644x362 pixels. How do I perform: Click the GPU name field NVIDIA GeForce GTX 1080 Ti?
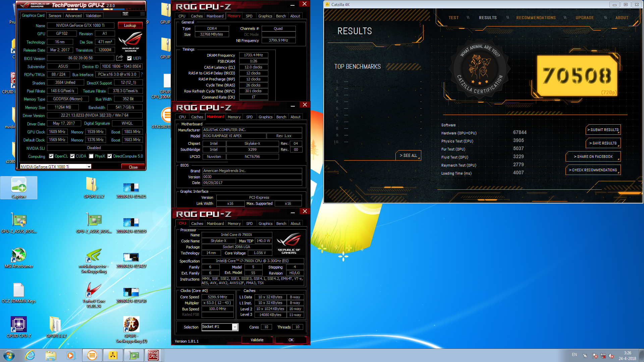(80, 25)
